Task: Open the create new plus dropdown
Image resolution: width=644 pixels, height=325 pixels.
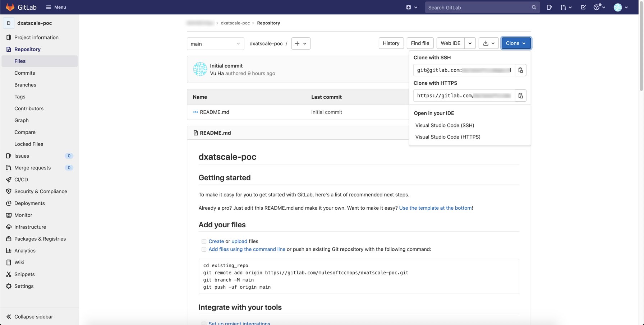Action: click(x=411, y=7)
